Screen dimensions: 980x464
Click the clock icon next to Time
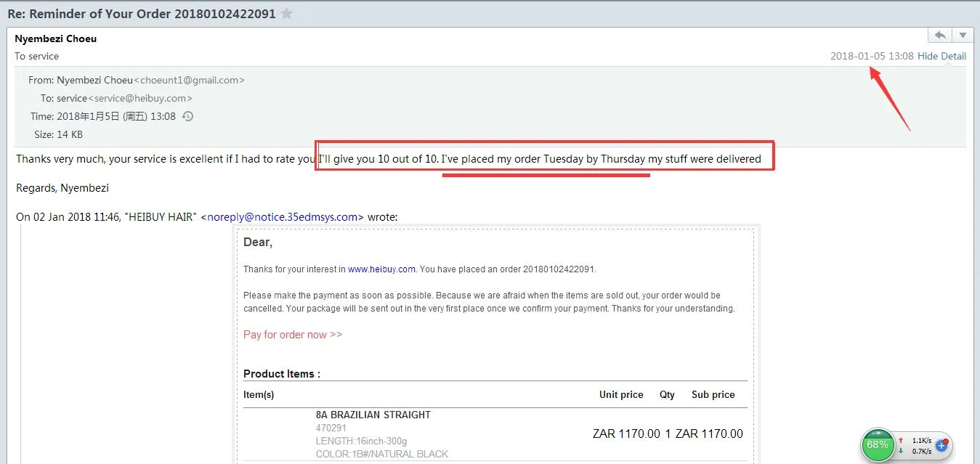point(187,116)
